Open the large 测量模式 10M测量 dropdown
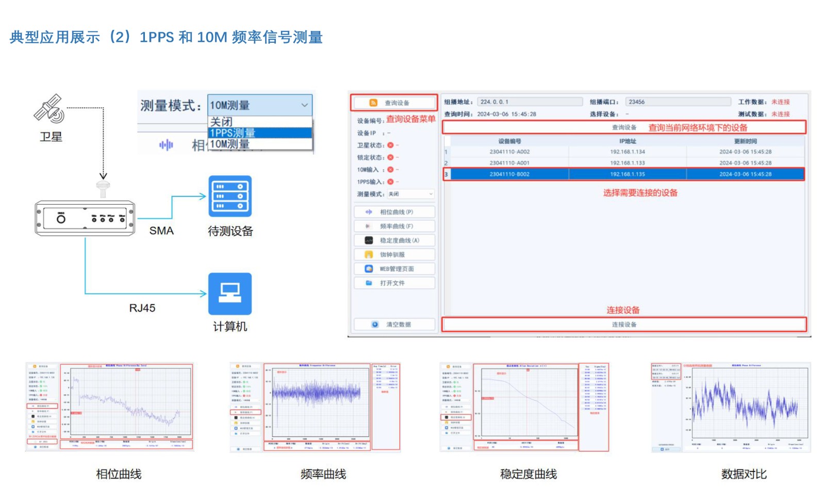This screenshot has height=504, width=825. 260,105
